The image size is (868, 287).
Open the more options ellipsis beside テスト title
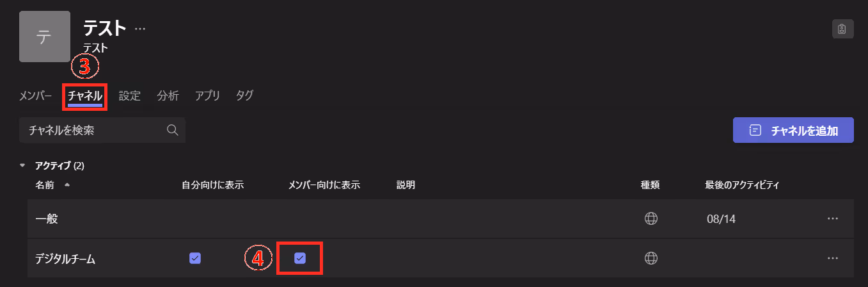pos(140,28)
